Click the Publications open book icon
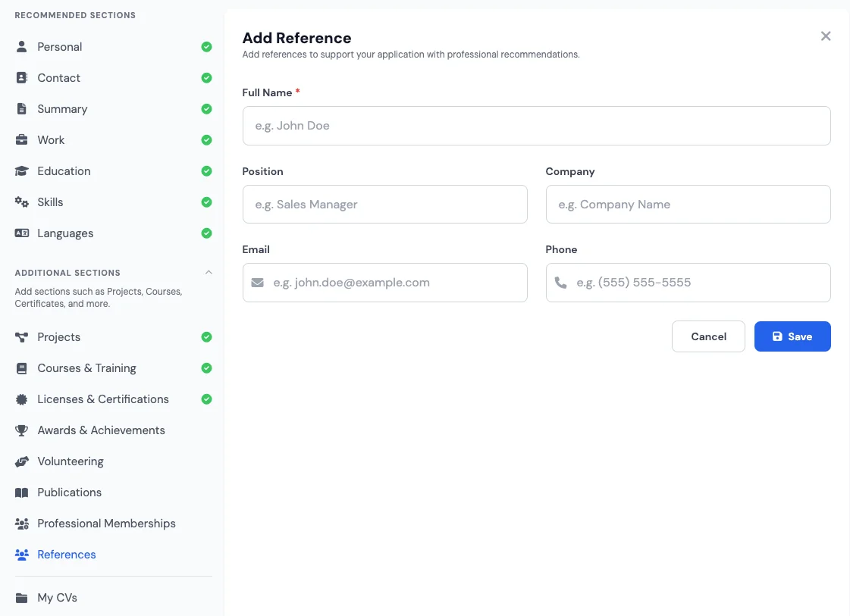 [x=22, y=492]
